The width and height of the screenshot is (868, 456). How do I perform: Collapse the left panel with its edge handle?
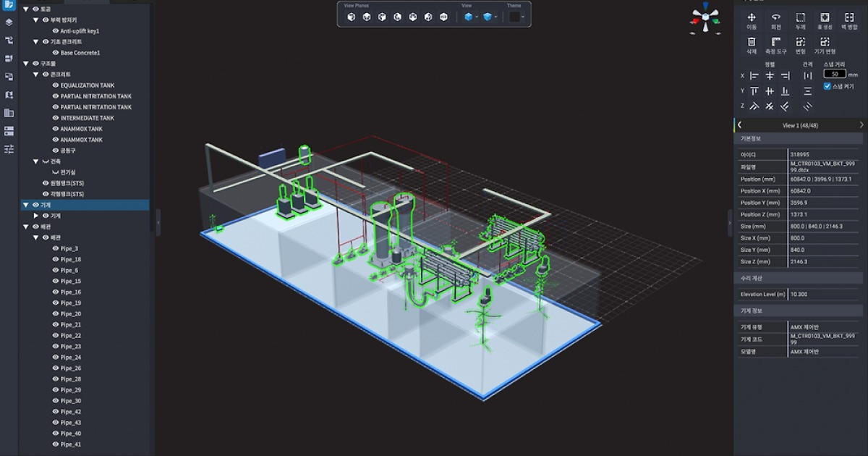[x=157, y=222]
